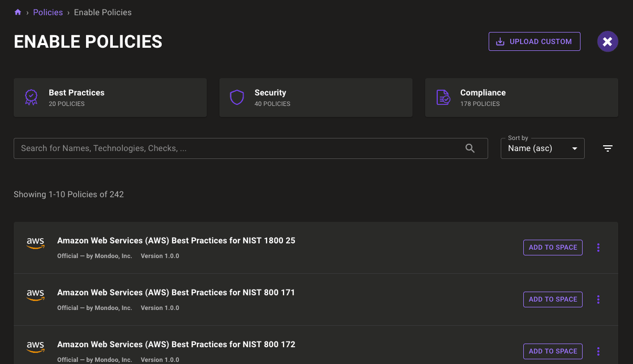Click AWS logo of NIST 1800 25 policy
Image resolution: width=633 pixels, height=364 pixels.
(36, 243)
